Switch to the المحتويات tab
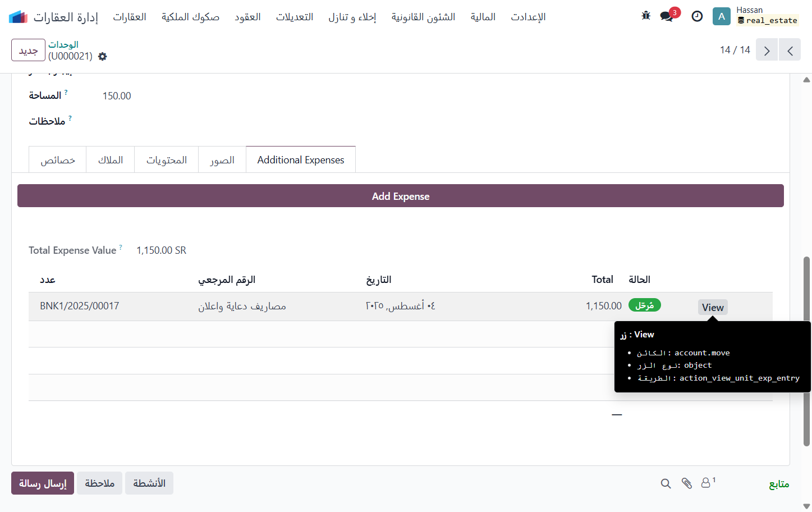The height and width of the screenshot is (512, 812). 167,160
